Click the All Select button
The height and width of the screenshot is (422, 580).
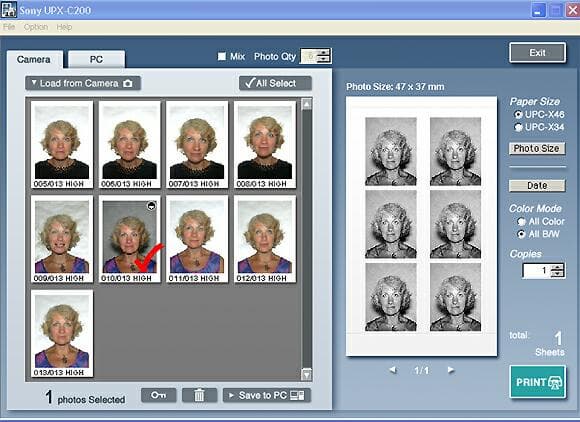click(x=275, y=83)
